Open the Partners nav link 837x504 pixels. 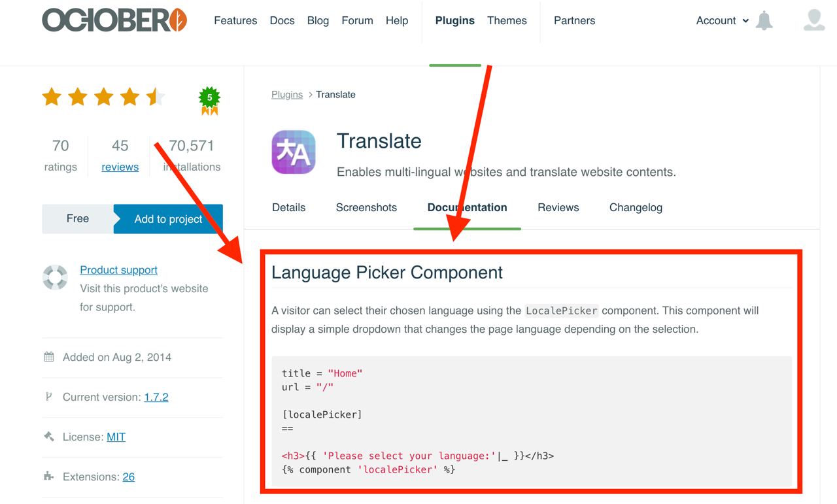pyautogui.click(x=574, y=20)
